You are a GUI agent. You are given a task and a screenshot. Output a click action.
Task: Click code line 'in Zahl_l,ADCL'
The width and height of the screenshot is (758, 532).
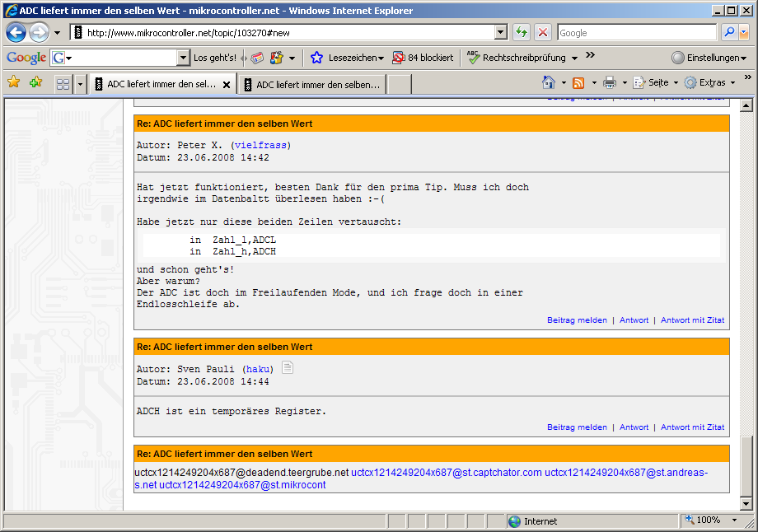pyautogui.click(x=232, y=240)
